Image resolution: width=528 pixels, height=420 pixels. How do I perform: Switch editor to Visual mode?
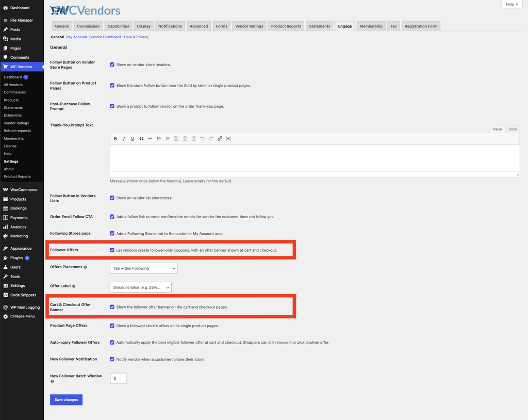[498, 129]
